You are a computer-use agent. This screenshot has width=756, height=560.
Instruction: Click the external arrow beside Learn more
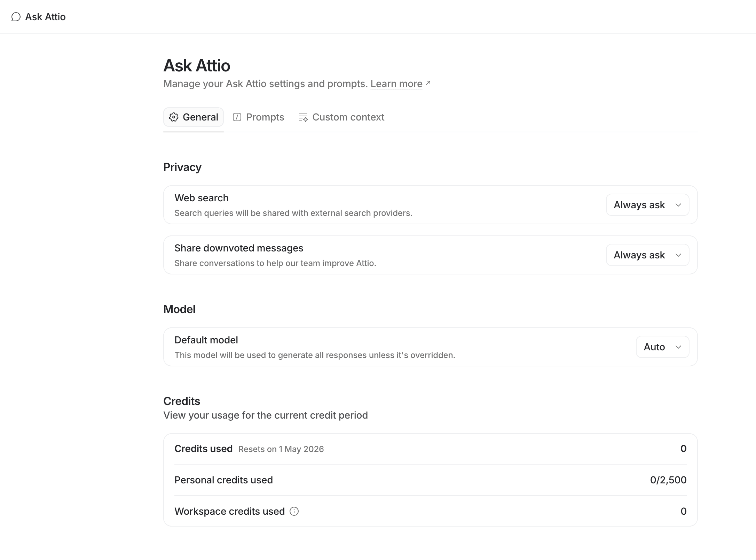click(x=428, y=83)
